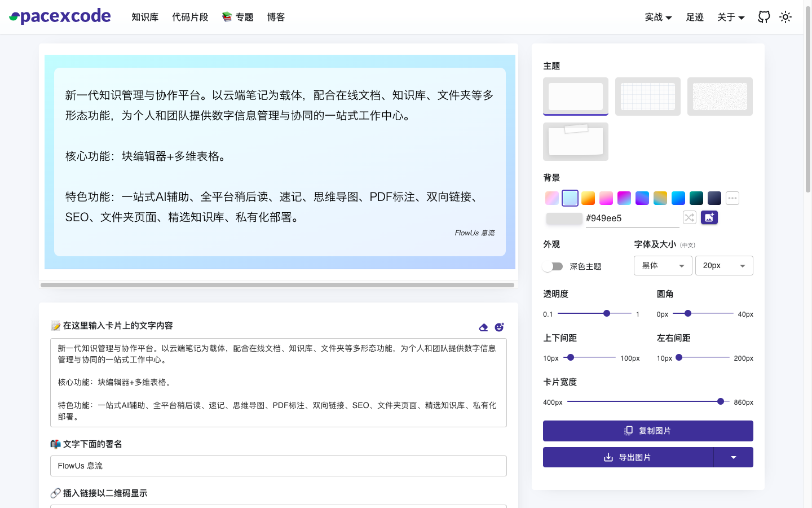Viewport: 812px width, 508px height.
Task: Click the random gradient shuffle icon
Action: (x=689, y=217)
